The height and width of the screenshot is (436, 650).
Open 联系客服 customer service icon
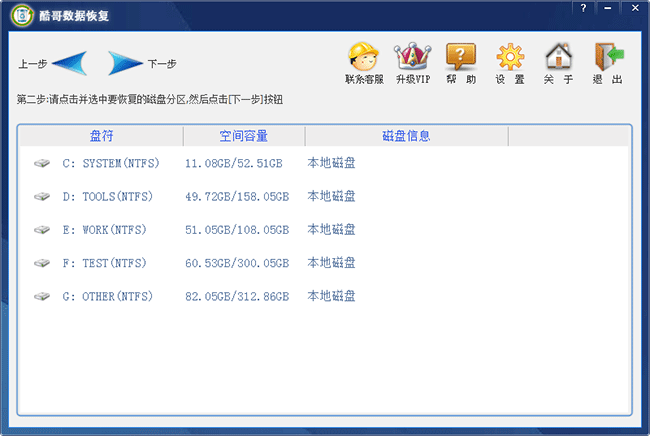[364, 56]
